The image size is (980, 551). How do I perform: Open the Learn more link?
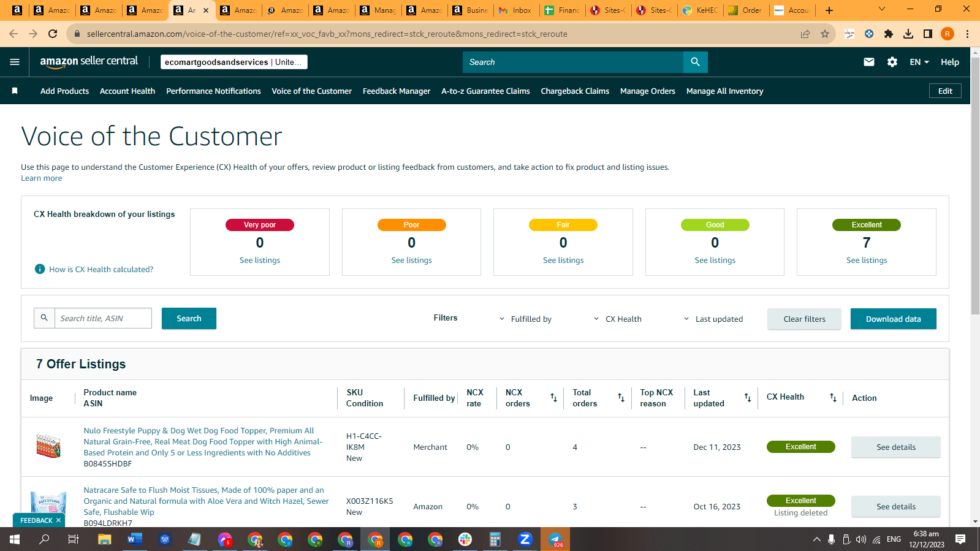click(x=41, y=178)
